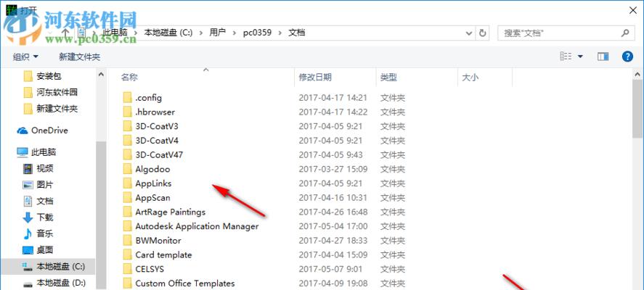Click the 2017-03-27 15:09 date cell
The image size is (644, 290).
pyautogui.click(x=333, y=169)
